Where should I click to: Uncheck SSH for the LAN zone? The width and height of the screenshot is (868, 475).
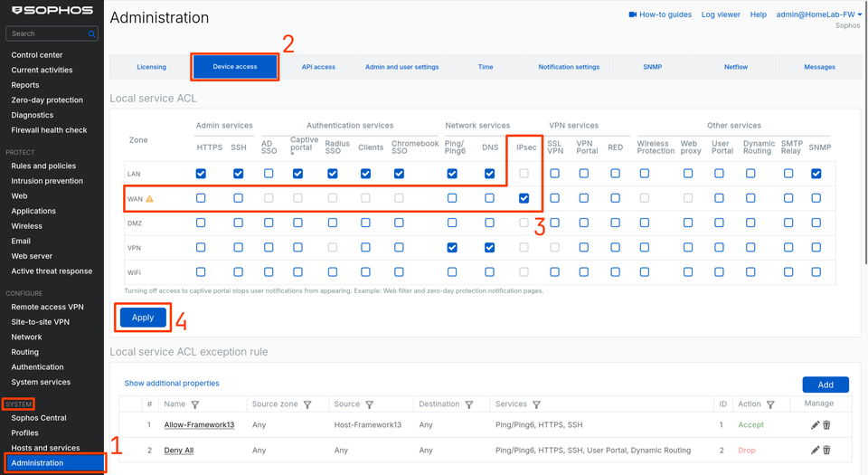pyautogui.click(x=238, y=174)
